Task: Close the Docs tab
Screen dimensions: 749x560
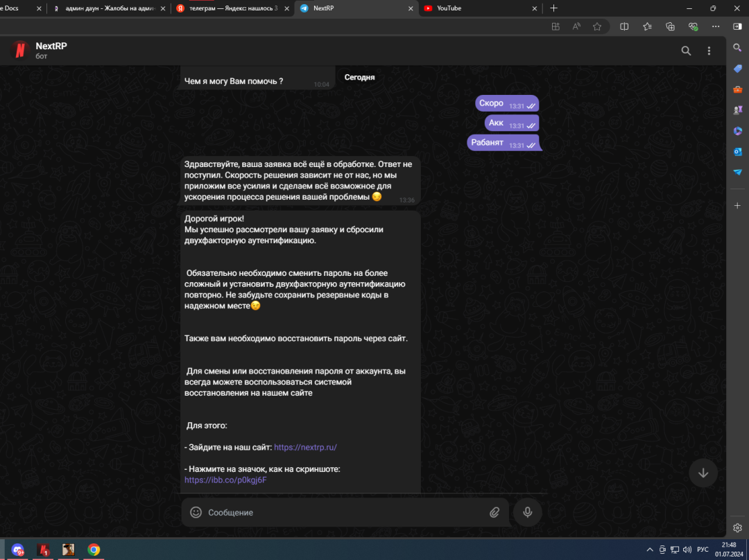Action: tap(39, 8)
